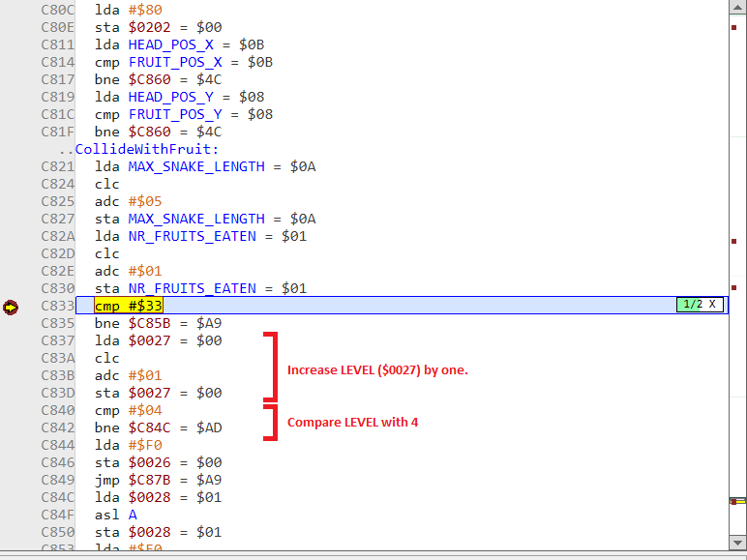Click the 'CollideWithFruit:' label
747x560 pixels.
tap(147, 149)
